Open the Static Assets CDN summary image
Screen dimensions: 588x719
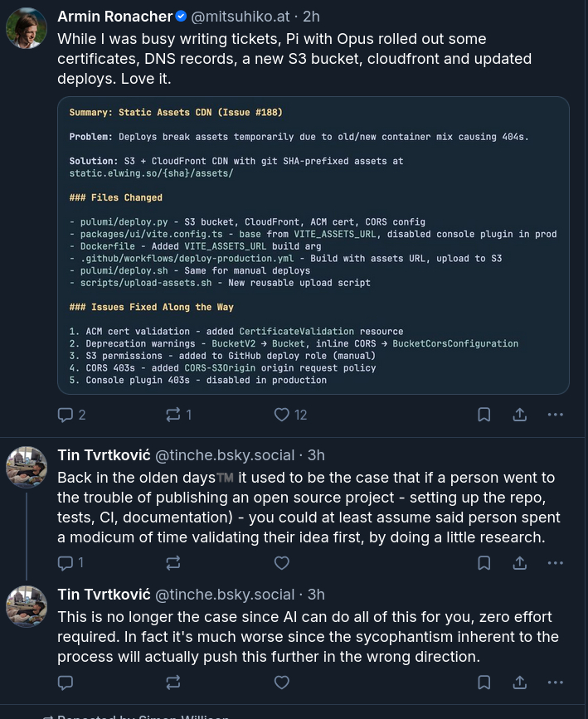313,245
